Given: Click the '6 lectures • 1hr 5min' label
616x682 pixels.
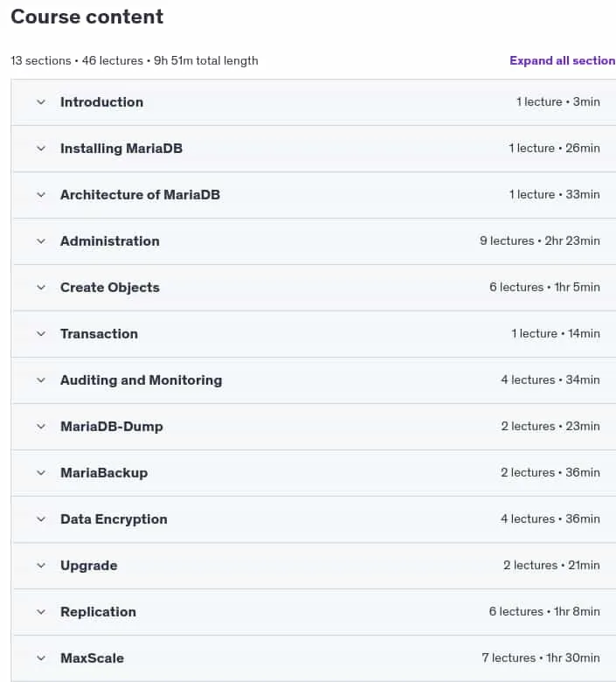Looking at the screenshot, I should point(544,287).
